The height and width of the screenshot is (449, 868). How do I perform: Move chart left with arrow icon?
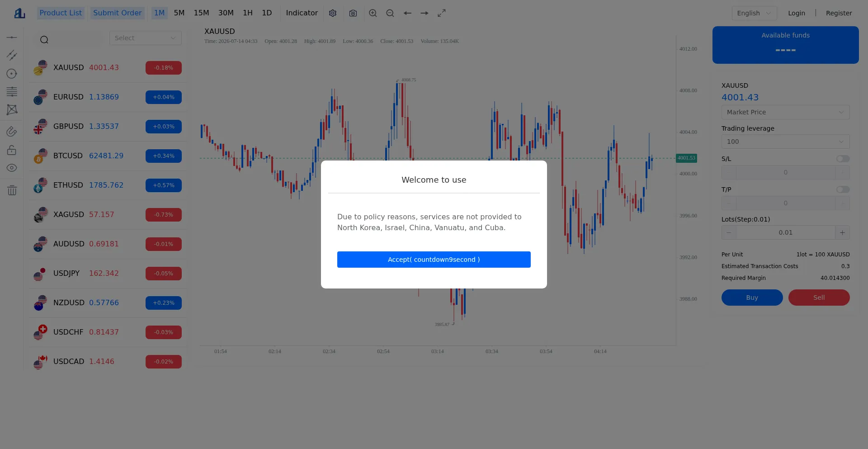(407, 13)
